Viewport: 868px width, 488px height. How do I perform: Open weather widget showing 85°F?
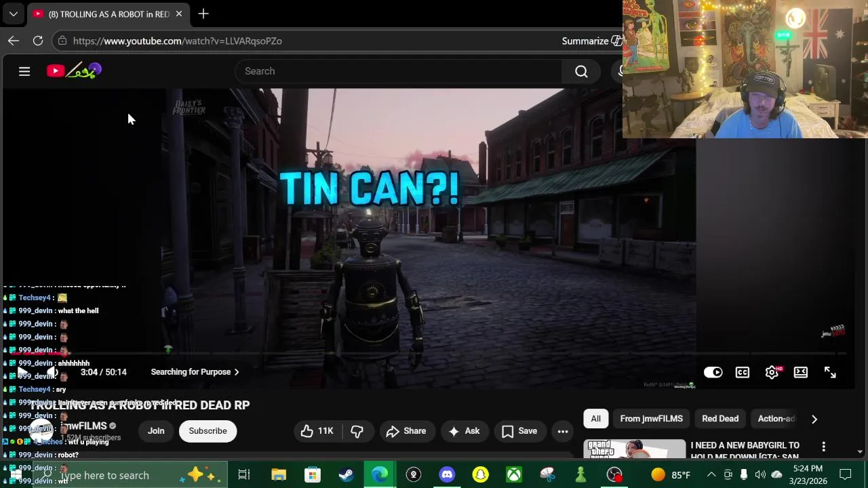coord(671,475)
